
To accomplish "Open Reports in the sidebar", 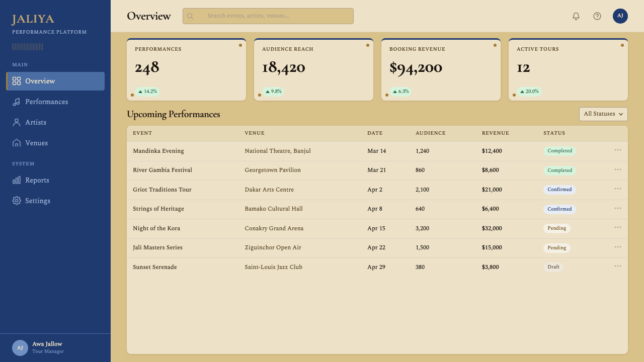I will (x=55, y=180).
